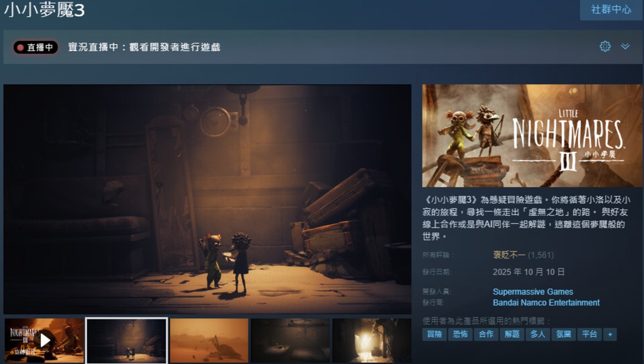Select the 恐怖 tag
This screenshot has height=364, width=644.
[x=460, y=334]
